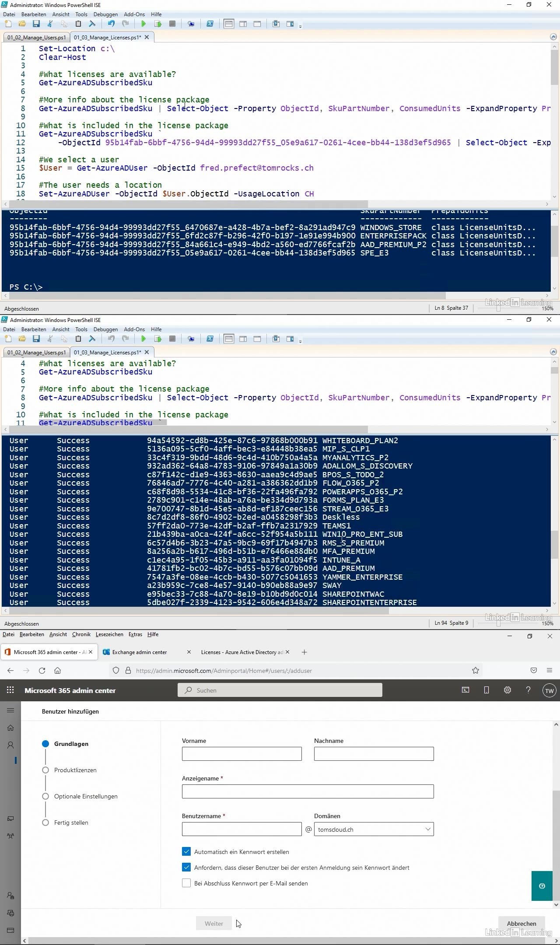Viewport: 560px width, 945px height.
Task: Enable 'Bei Abschluss Kennwort per E-Mail senden'
Action: tap(186, 883)
